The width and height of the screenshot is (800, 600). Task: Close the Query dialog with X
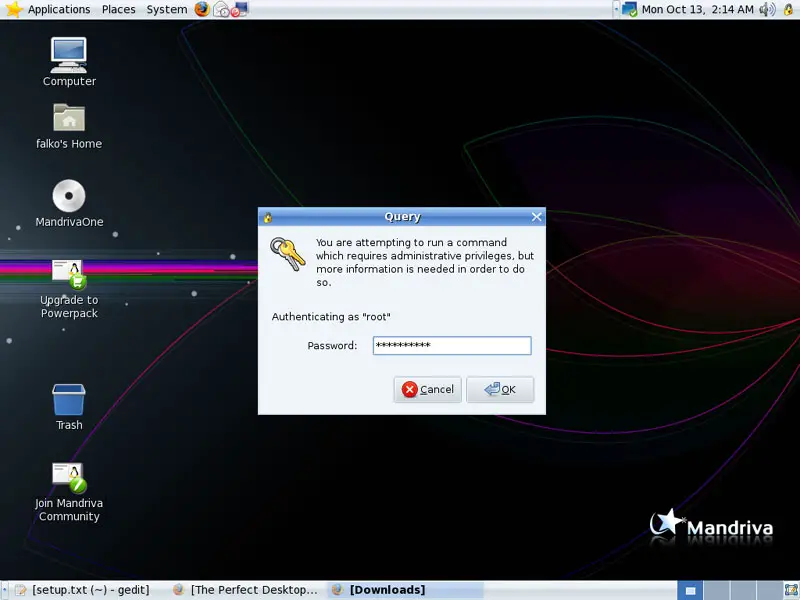(537, 217)
